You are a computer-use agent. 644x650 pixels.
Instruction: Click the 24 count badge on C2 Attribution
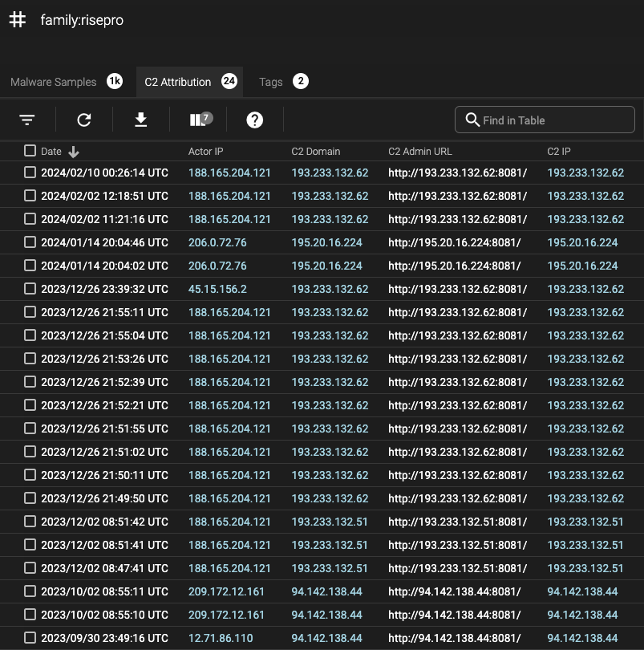point(229,81)
